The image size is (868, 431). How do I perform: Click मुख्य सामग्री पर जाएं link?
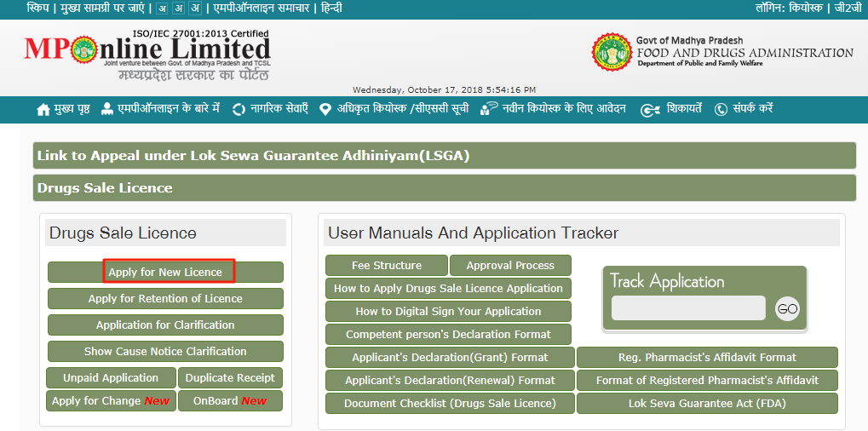104,9
